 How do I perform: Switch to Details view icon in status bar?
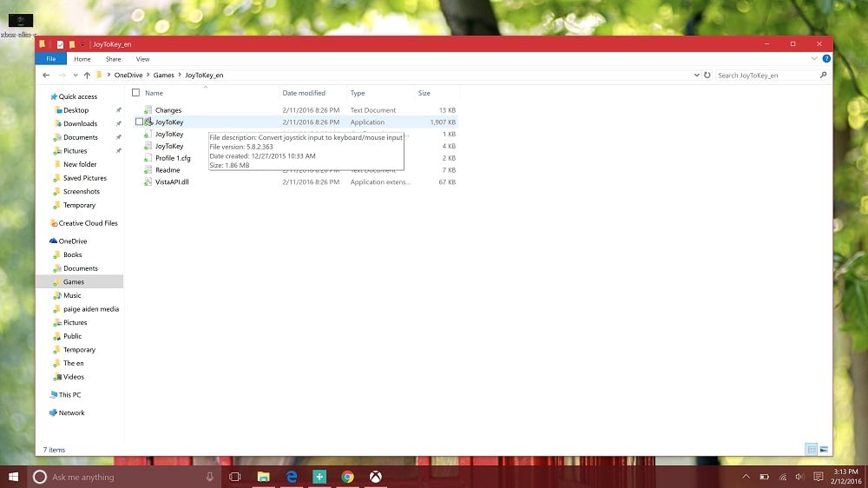coord(812,449)
